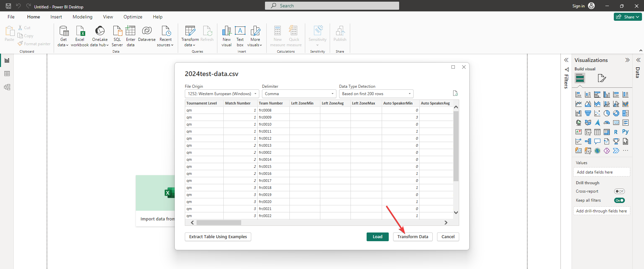644x269 pixels.
Task: Open the File menu
Action: (11, 17)
